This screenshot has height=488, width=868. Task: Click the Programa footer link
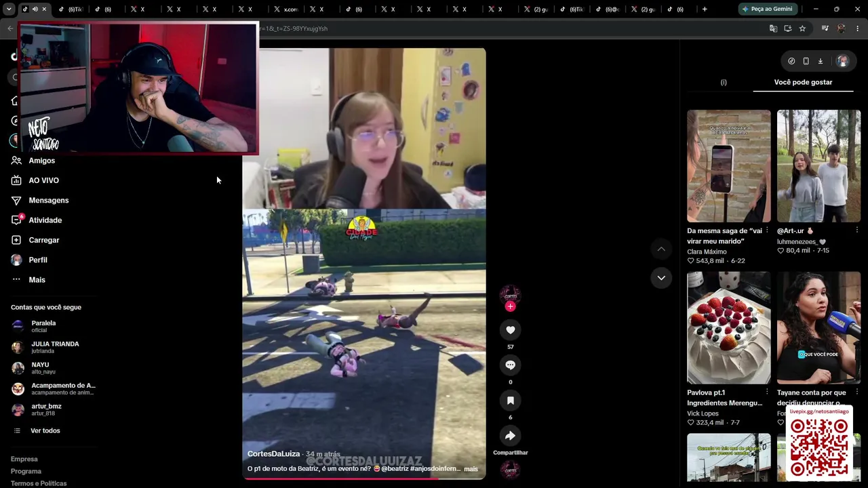(26, 471)
